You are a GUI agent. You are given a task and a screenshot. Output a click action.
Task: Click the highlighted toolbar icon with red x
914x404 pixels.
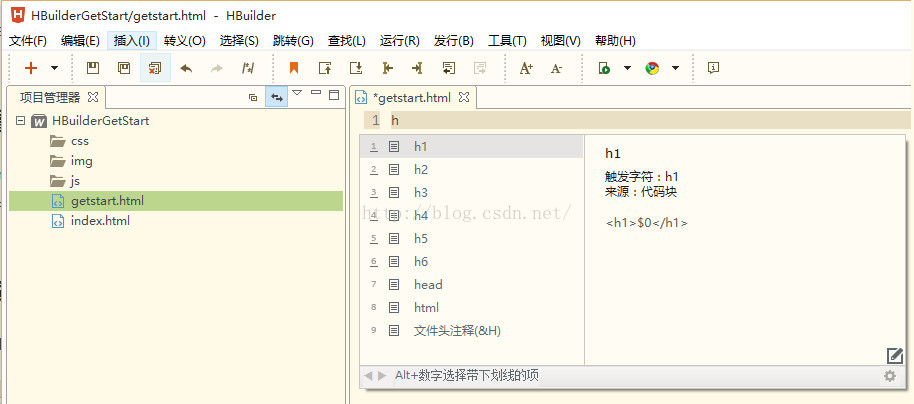(x=155, y=68)
